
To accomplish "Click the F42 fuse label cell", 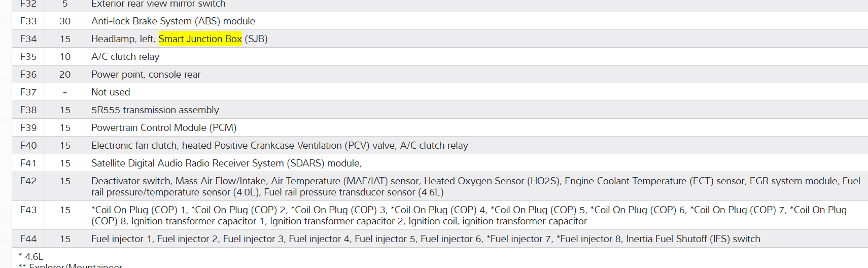I will [x=28, y=181].
